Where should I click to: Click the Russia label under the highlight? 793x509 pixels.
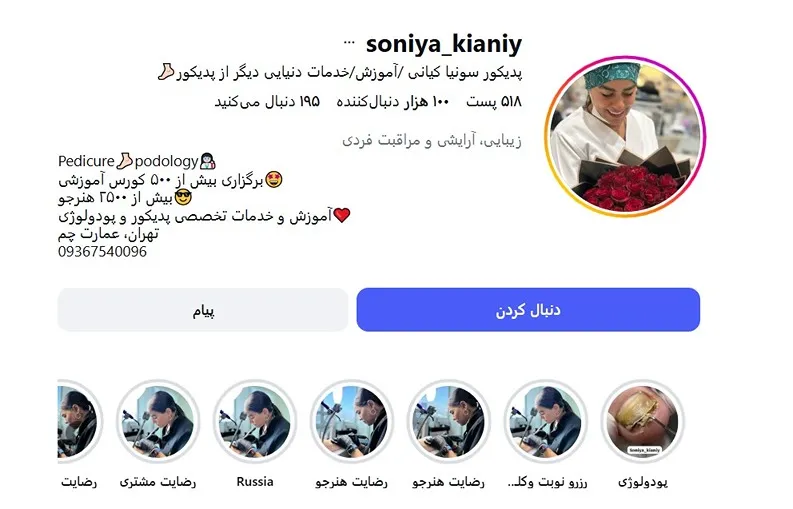point(255,482)
